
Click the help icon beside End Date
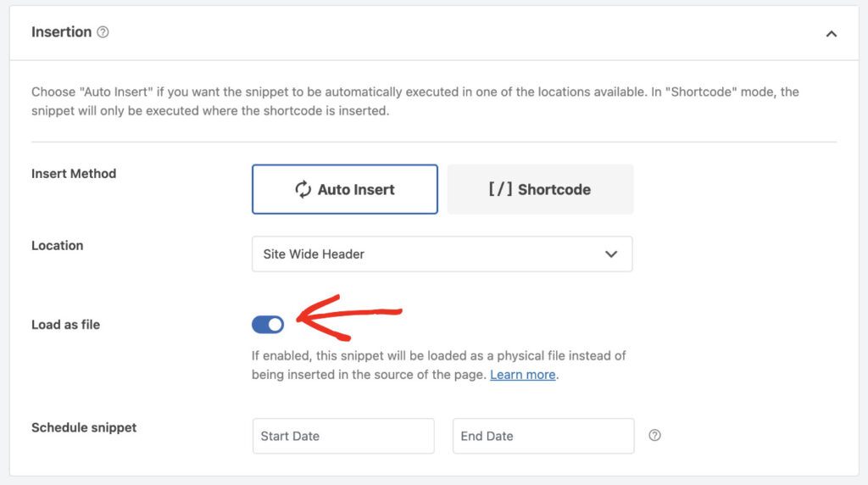[655, 435]
